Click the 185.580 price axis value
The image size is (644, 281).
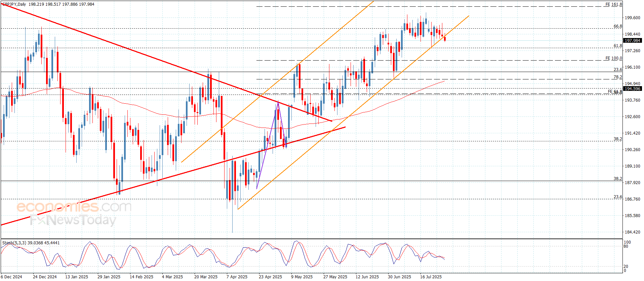(x=632, y=216)
